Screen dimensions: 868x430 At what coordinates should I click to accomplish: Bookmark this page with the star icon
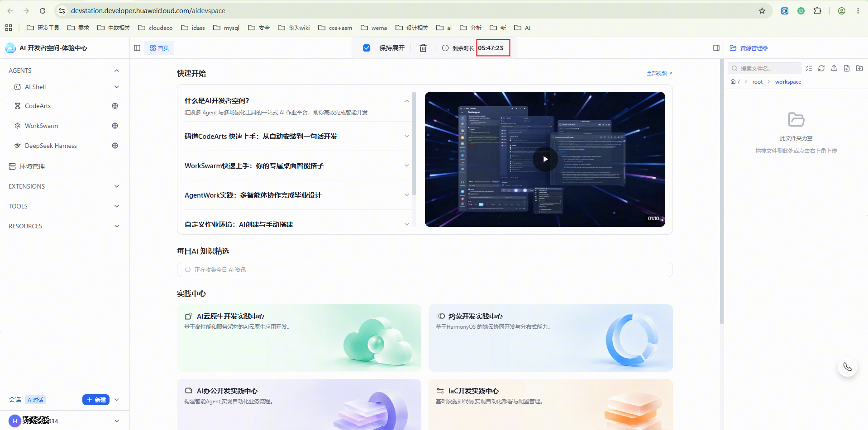pos(762,11)
